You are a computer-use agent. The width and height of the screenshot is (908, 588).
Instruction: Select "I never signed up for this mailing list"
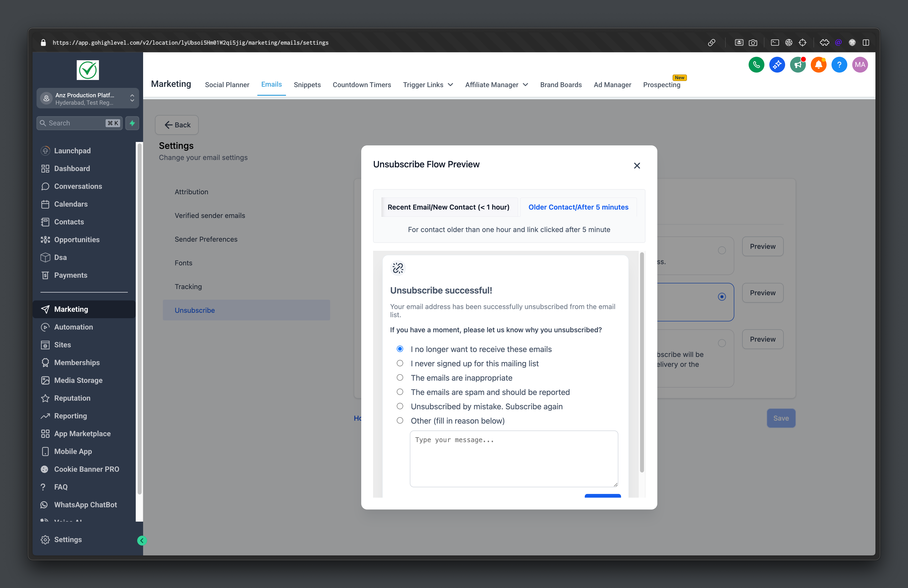[400, 363]
